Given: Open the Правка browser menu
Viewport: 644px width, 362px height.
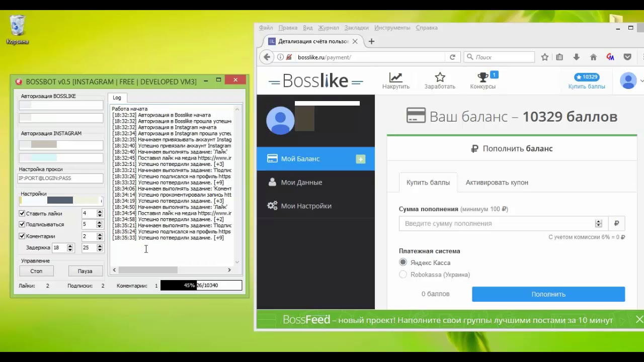Looking at the screenshot, I should click(x=288, y=28).
